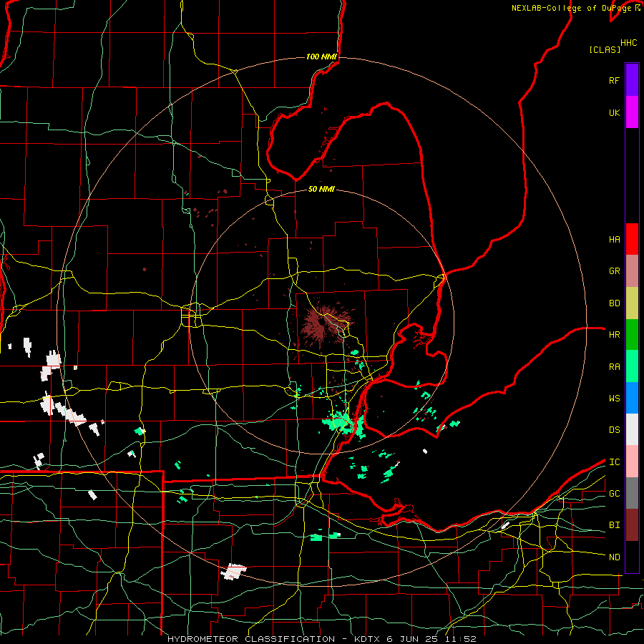The width and height of the screenshot is (644, 644).
Task: Select the GR dusty pink legend swatch
Action: pos(632,271)
